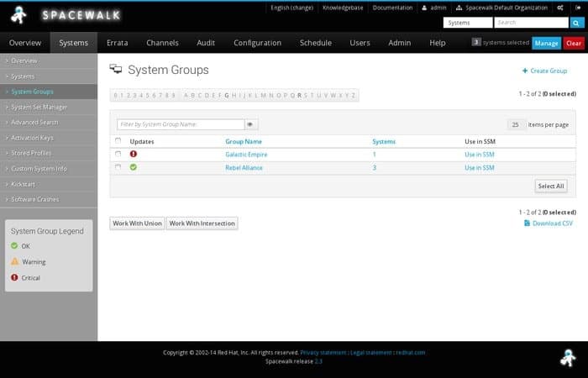588x378 pixels.
Task: Click the admin user icon
Action: click(424, 8)
